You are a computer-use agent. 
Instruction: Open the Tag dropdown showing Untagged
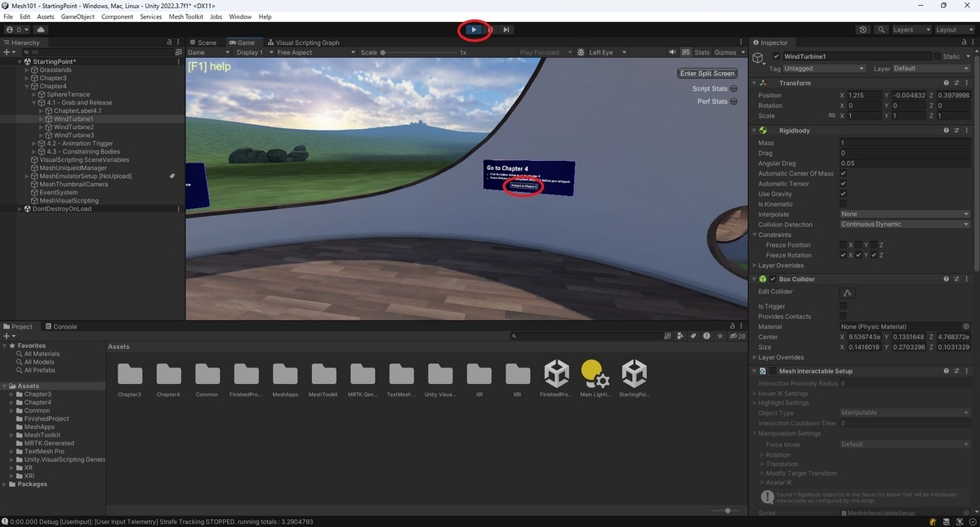coord(825,68)
